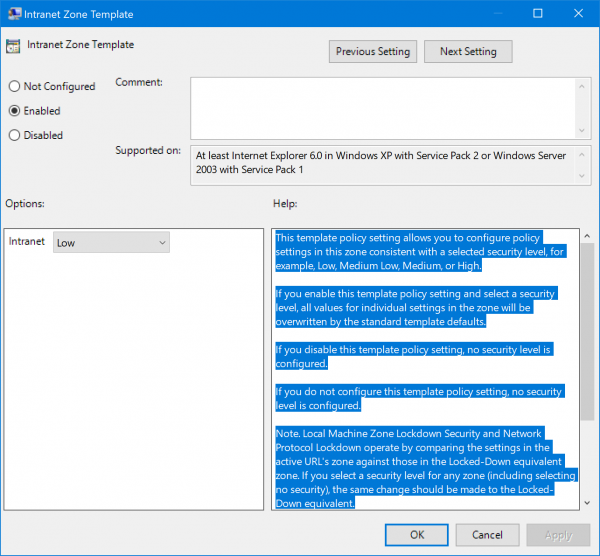Screen dimensions: 600x556
Task: Click the policy icon in the title bar
Action: coord(13,14)
